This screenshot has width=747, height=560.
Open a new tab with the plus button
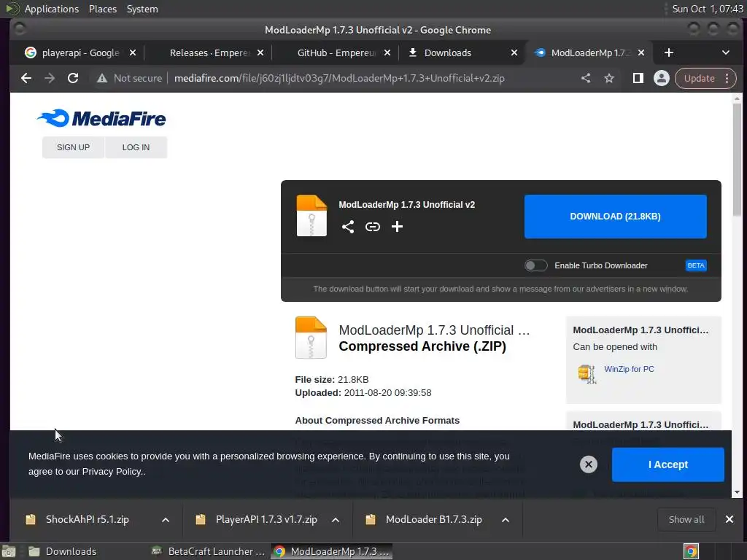(669, 52)
